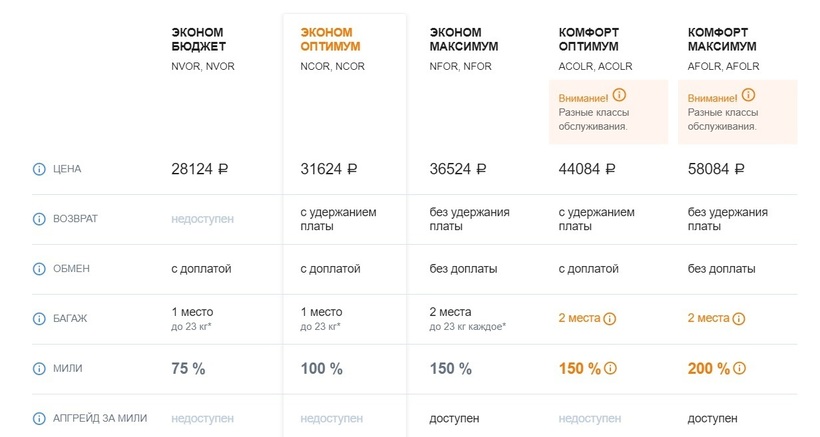
Task: Select the Эконом Оптимум fare column header
Action: coord(331,40)
